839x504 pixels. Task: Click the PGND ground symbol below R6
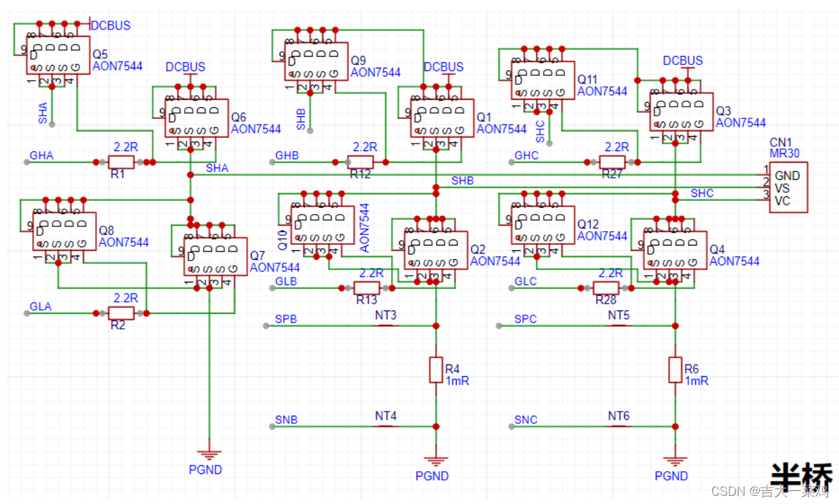(x=675, y=461)
